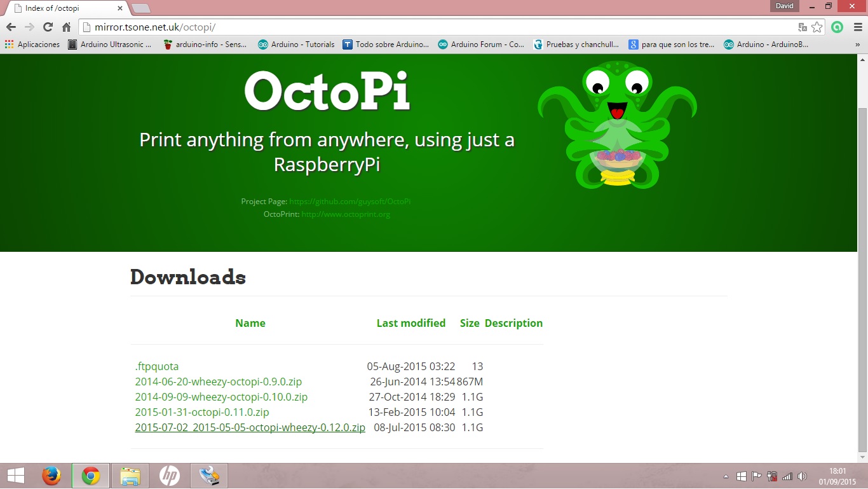The width and height of the screenshot is (868, 489).
Task: Open the github.com/guysoft/OctoPi project link
Action: [349, 202]
